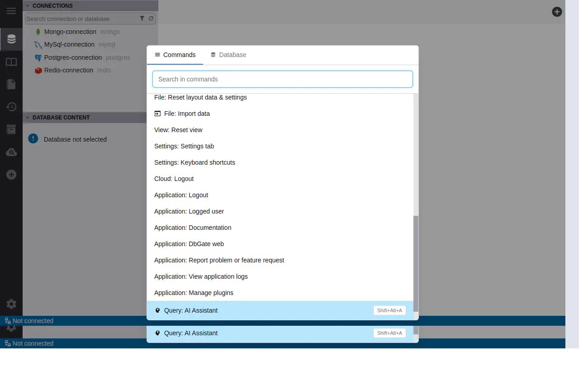Click the refresh connections icon

tap(151, 19)
